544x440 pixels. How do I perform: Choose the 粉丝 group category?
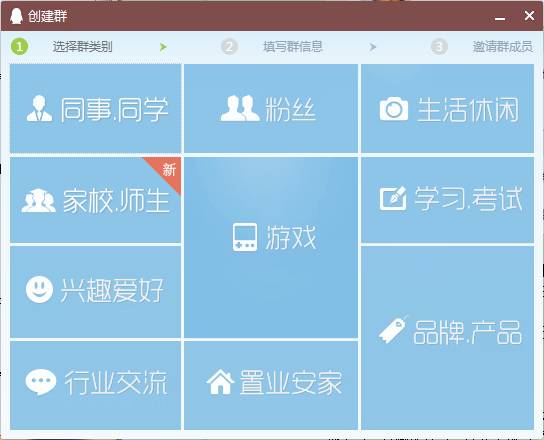271,108
